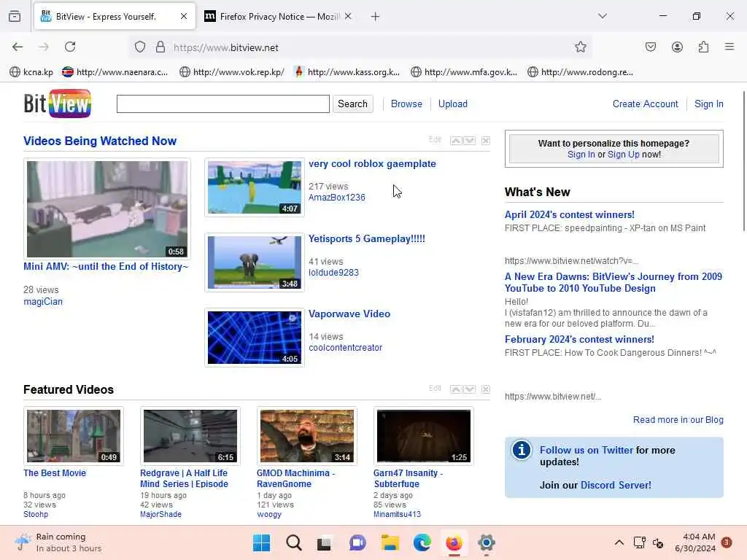Open the Upload link

(452, 104)
